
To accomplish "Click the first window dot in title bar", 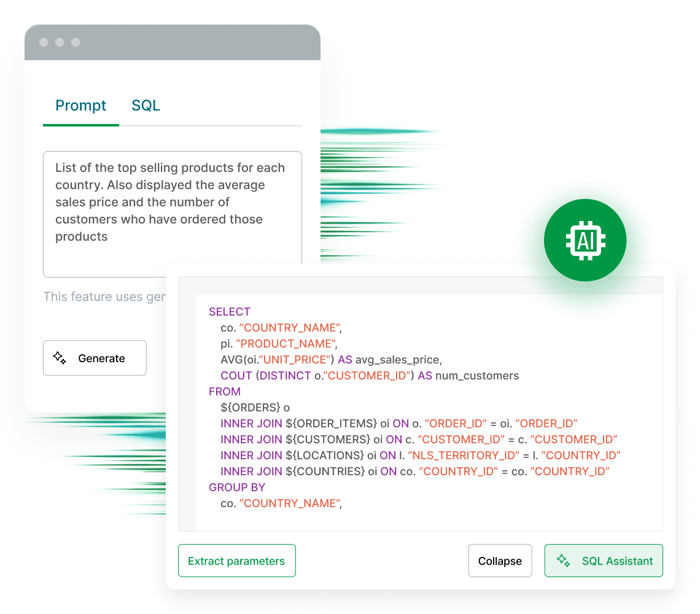I will pos(44,42).
